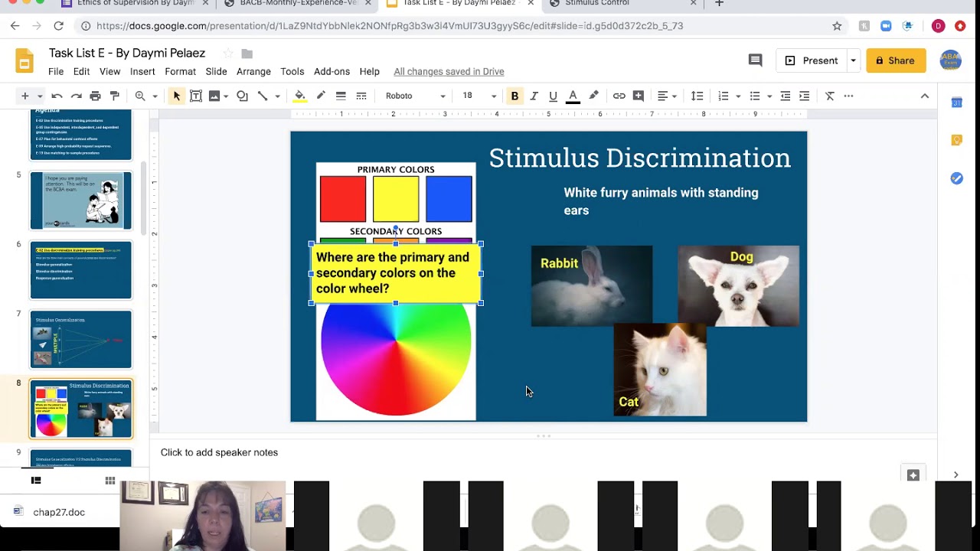The width and height of the screenshot is (980, 551).
Task: Open the Roboto font dropdown
Action: tap(416, 96)
